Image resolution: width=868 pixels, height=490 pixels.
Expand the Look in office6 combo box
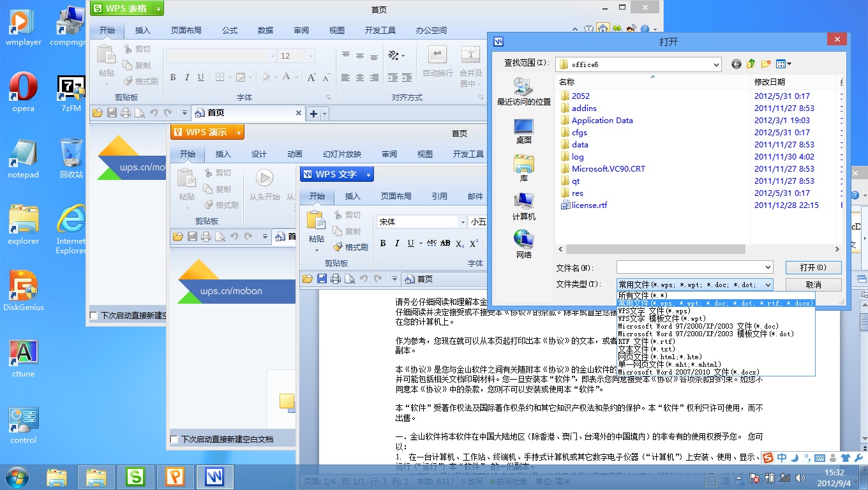716,64
